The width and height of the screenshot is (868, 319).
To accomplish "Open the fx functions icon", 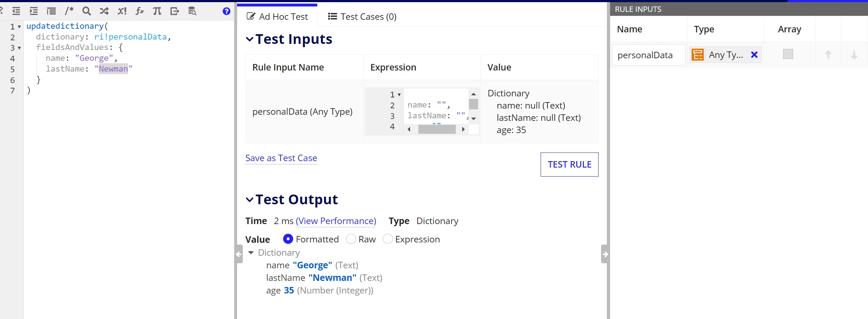I will click(x=140, y=11).
